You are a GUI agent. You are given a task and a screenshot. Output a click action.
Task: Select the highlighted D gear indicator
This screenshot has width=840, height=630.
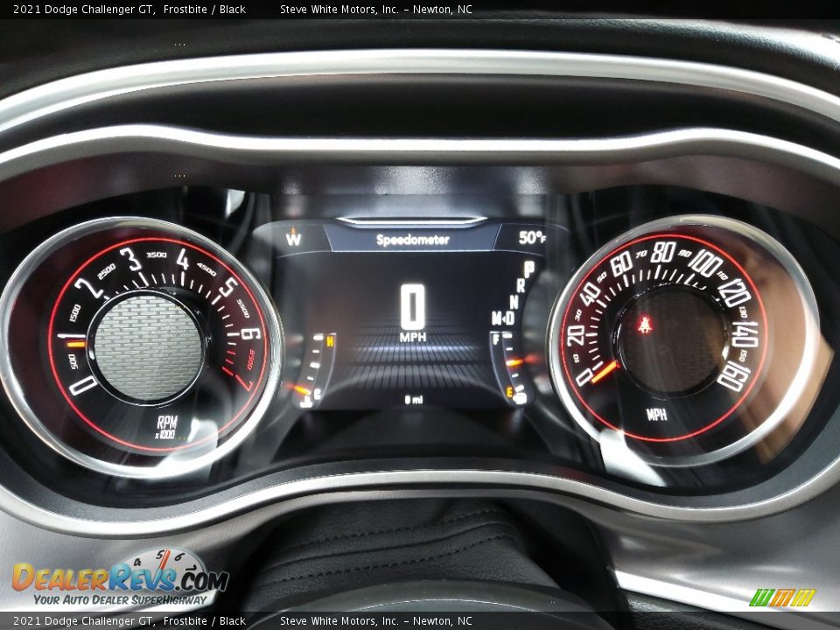[509, 318]
